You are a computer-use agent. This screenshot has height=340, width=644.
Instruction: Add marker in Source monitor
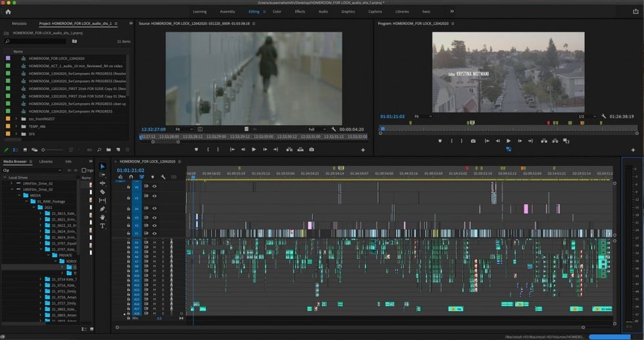[196, 150]
